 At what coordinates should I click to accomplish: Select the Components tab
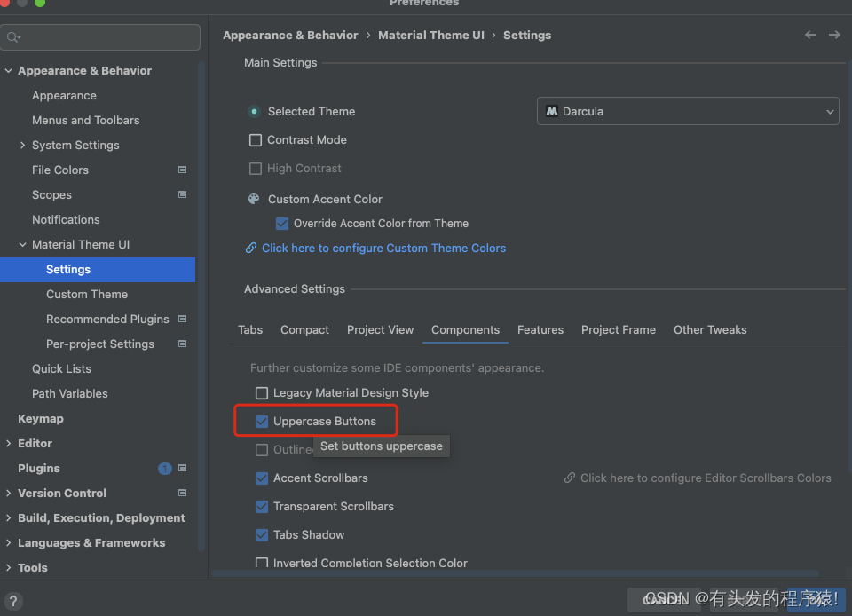pos(466,329)
